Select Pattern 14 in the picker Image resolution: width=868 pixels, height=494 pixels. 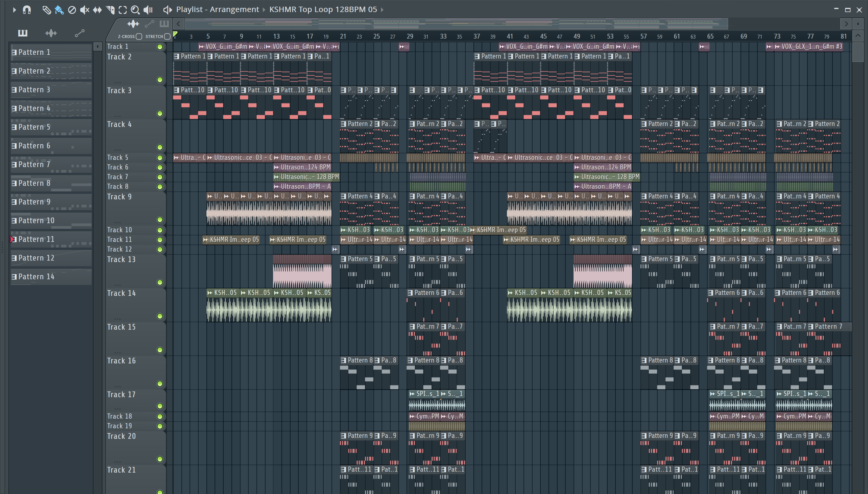coord(51,277)
